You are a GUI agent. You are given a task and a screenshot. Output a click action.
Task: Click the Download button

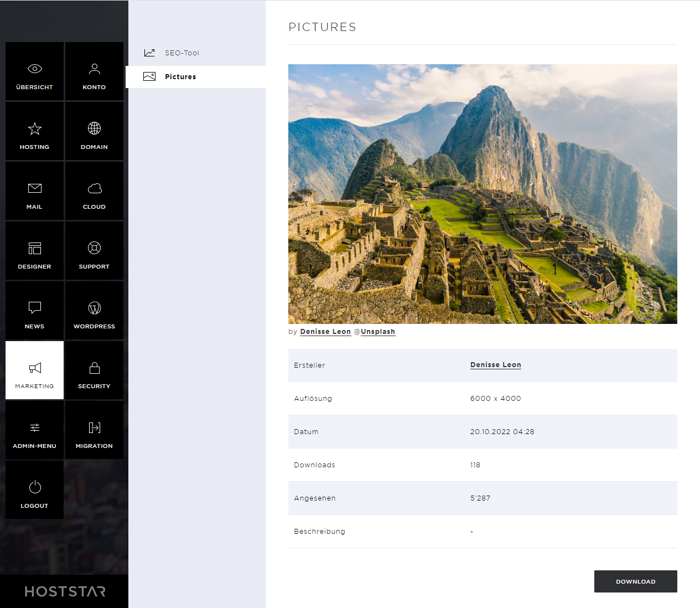click(636, 581)
